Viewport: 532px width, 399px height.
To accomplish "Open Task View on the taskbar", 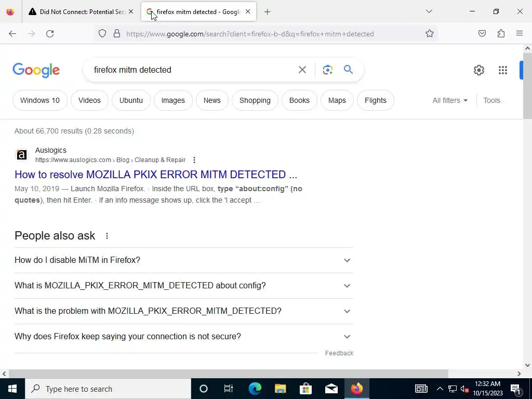I will click(229, 389).
